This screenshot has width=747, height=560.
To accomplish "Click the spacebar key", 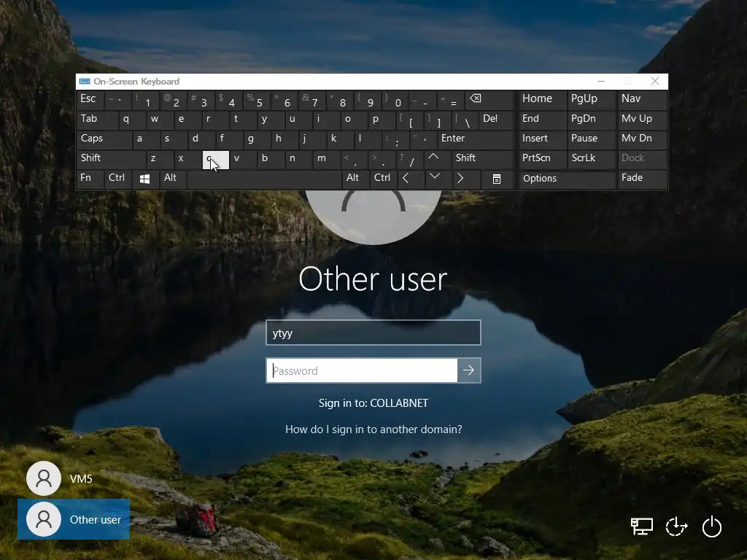I will (264, 179).
